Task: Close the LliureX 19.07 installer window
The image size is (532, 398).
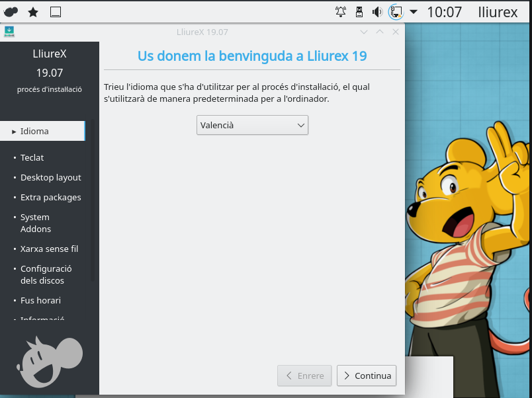Action: (x=395, y=32)
